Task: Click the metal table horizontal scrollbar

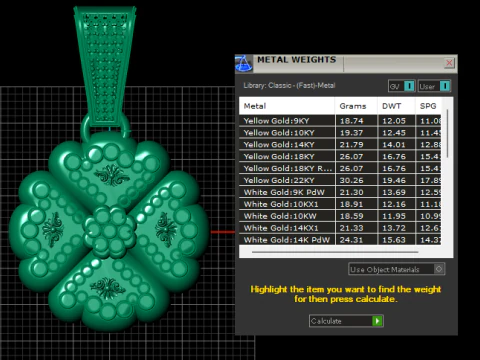Action: coord(335,252)
